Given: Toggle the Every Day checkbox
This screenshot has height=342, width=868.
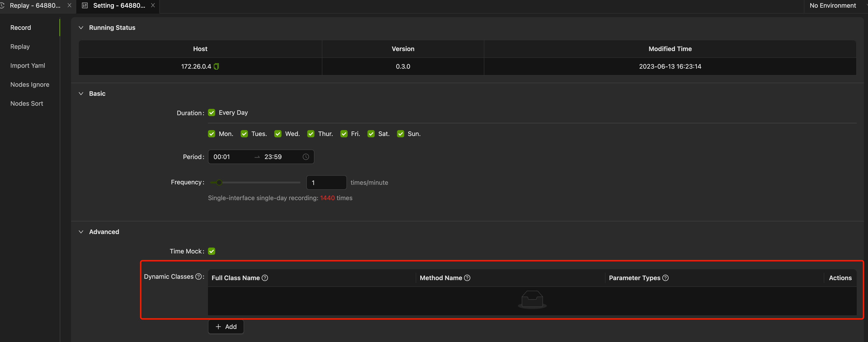Looking at the screenshot, I should (x=212, y=113).
